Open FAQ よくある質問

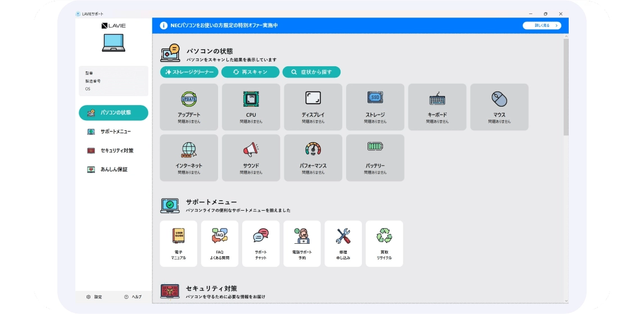click(x=220, y=244)
